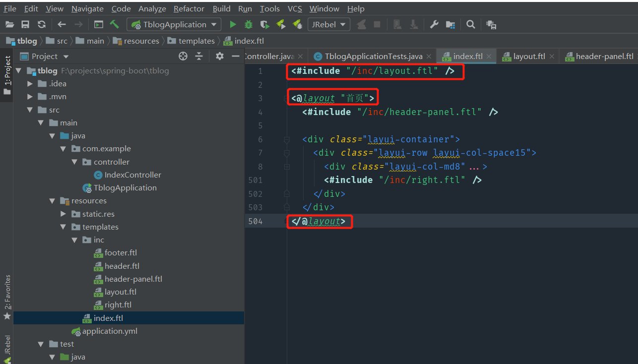Screen dimensions: 638x364
Task: Collapse the templates folder arrow
Action: click(63, 227)
